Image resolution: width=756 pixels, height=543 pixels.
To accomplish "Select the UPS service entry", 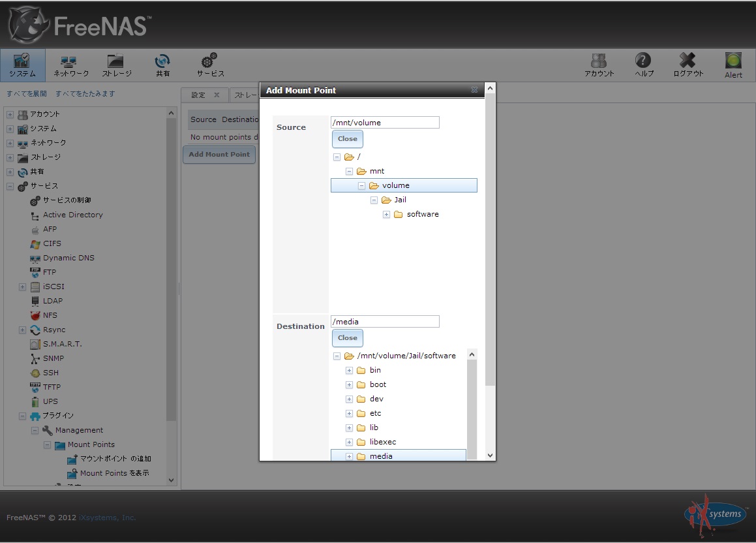I will click(x=50, y=401).
